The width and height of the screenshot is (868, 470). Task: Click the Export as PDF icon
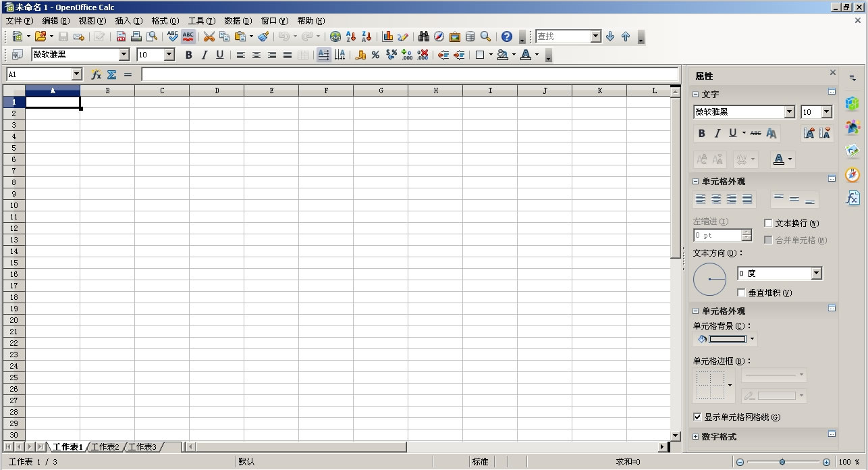click(121, 36)
